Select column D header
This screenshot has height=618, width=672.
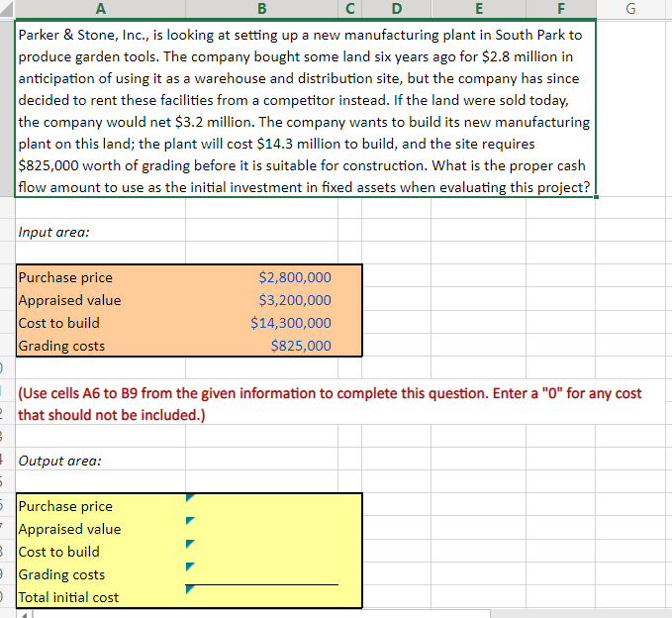(x=397, y=9)
